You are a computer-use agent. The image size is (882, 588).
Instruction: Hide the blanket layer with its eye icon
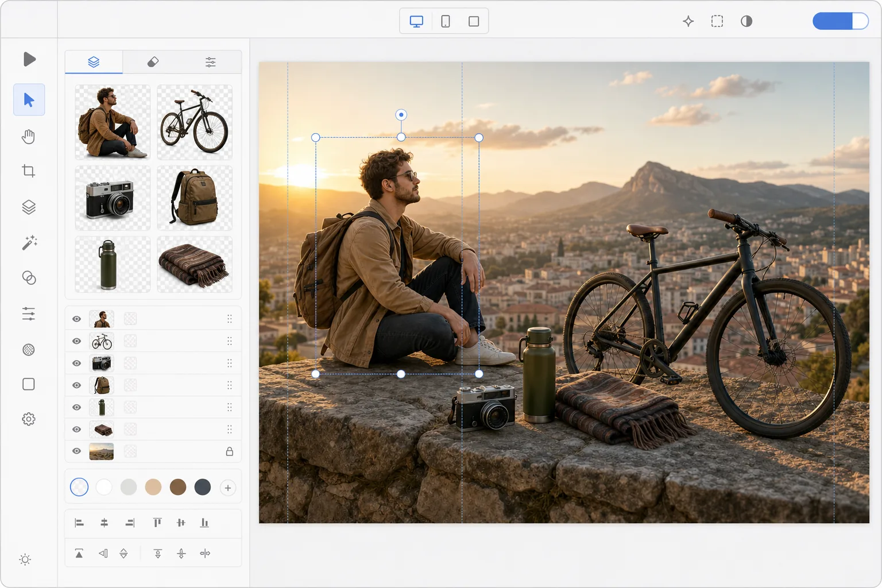76,429
